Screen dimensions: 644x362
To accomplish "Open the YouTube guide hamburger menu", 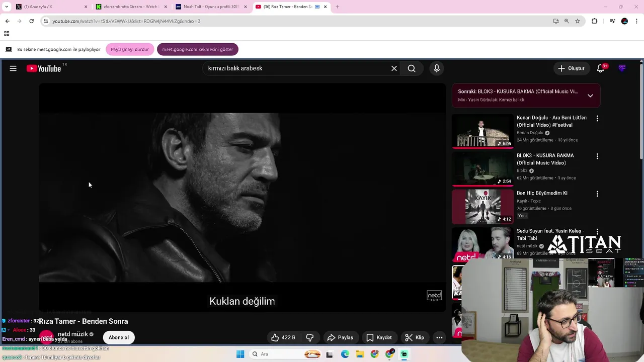I will [13, 68].
